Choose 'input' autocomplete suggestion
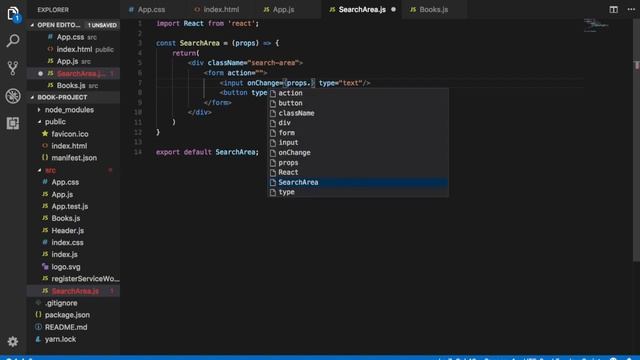640x360 pixels. pyautogui.click(x=358, y=142)
